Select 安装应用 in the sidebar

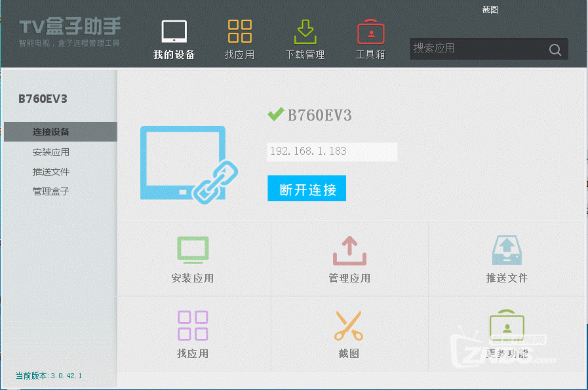pos(51,152)
